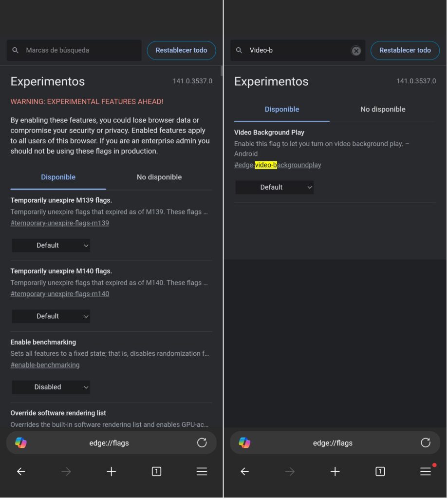Open the Default dropdown for Video Background Play
This screenshot has height=499, width=448.
274,187
